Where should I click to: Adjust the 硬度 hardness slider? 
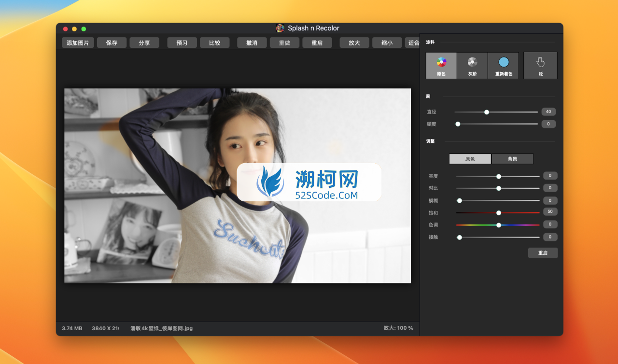[496, 124]
